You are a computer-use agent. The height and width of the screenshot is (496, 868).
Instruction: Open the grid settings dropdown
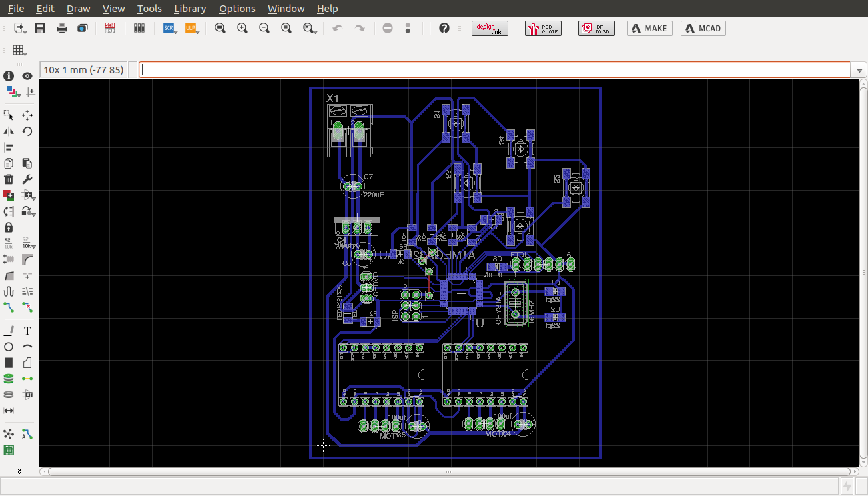19,51
